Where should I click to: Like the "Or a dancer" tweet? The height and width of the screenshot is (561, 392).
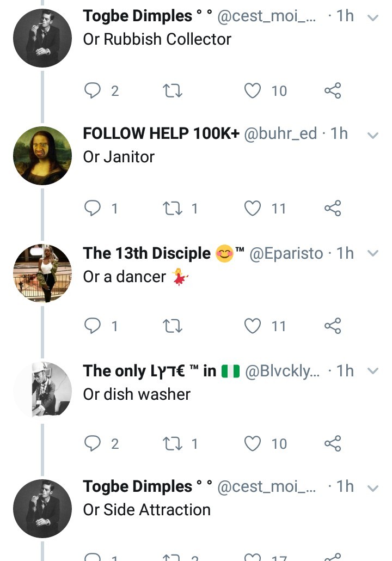(253, 326)
